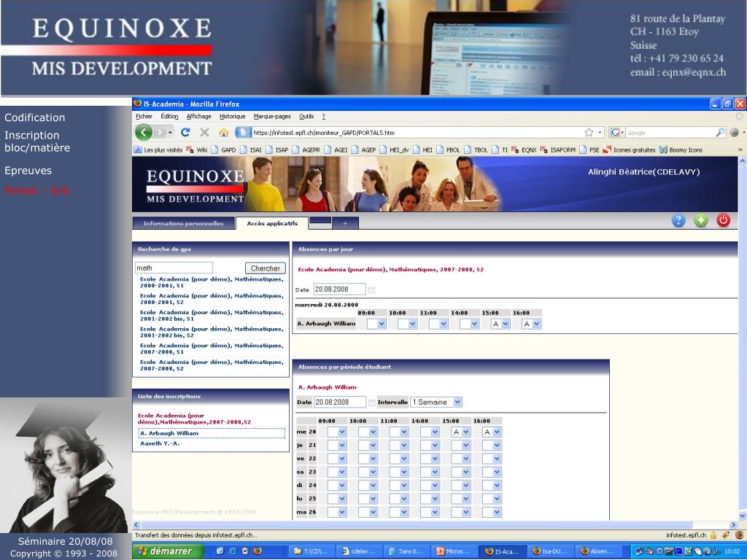Select the Accès applicatifs tab
This screenshot has width=747, height=560.
272,223
